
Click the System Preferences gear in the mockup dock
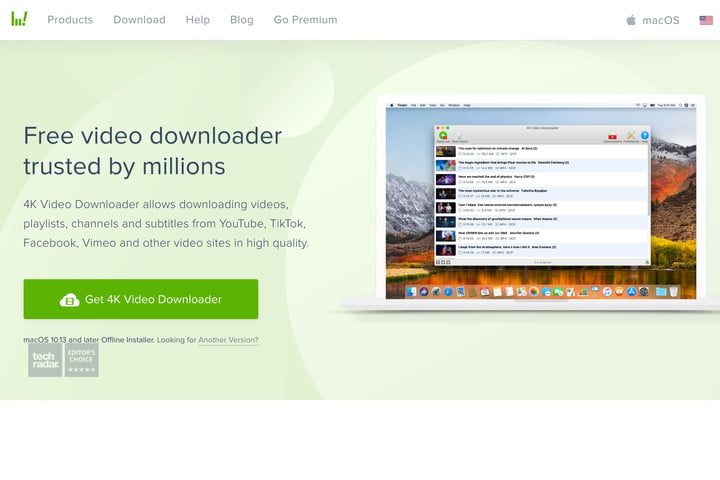pyautogui.click(x=643, y=292)
